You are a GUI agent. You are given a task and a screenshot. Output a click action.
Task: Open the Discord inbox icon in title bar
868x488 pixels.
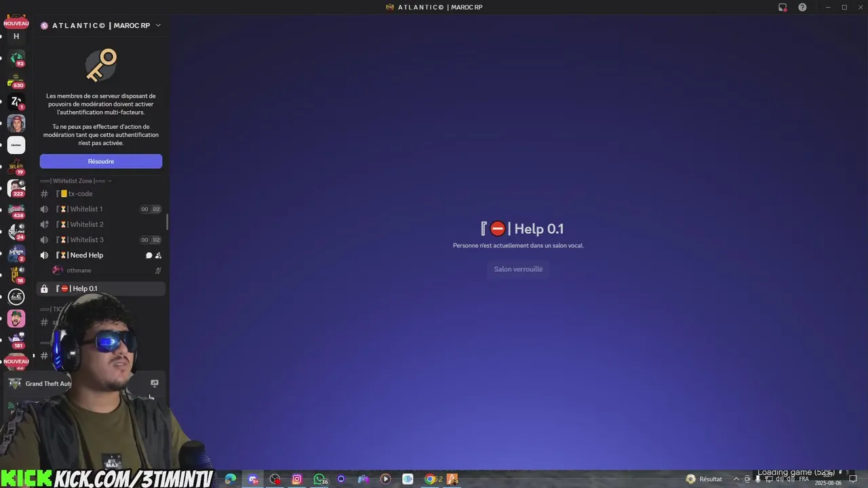(783, 7)
